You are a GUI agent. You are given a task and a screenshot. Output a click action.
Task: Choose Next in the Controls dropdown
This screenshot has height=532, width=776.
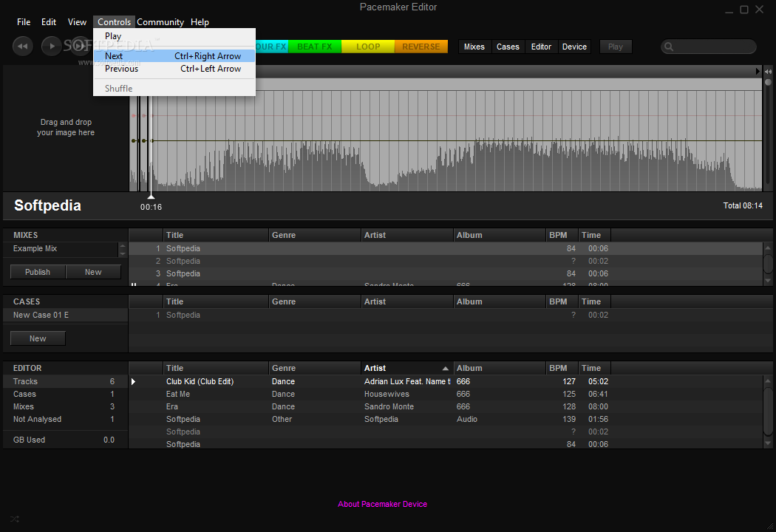tap(174, 56)
